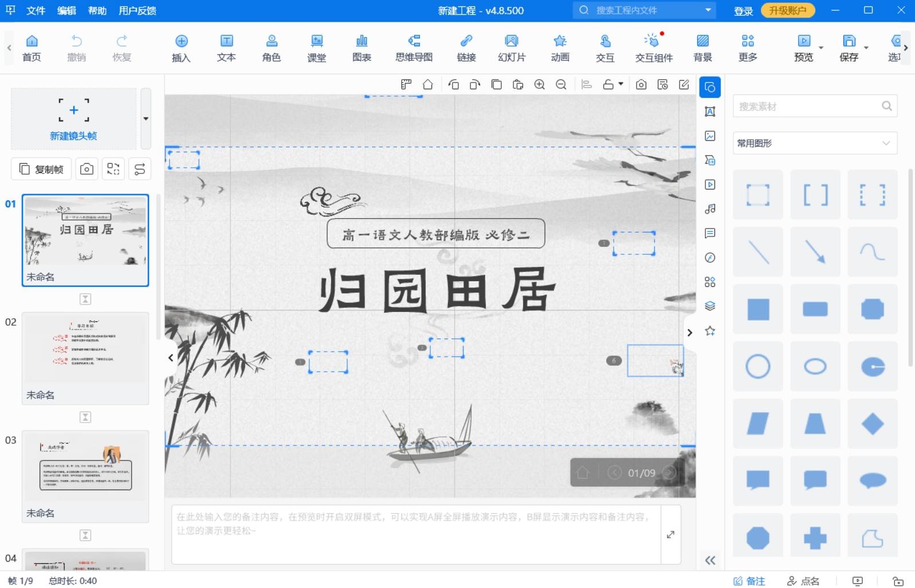Click the 动画 animation toolbar icon
The image size is (915, 588).
(560, 48)
